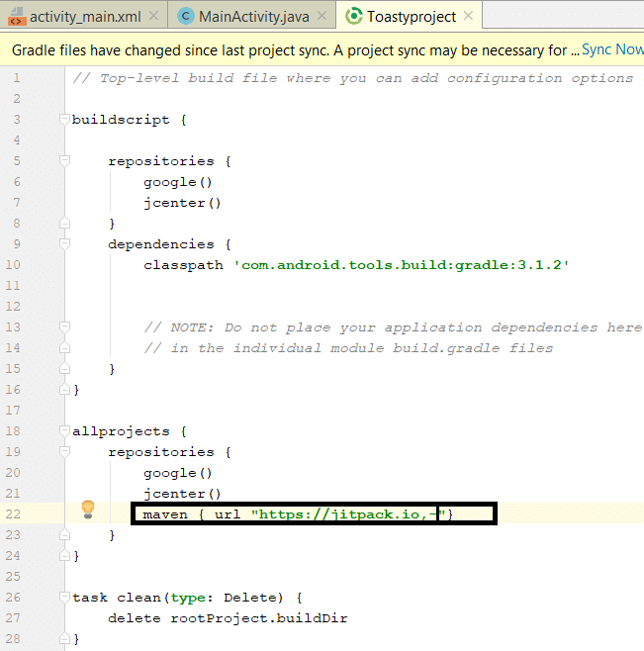Click google() on line 20
Viewport: 644px width, 651px height.
click(x=178, y=473)
